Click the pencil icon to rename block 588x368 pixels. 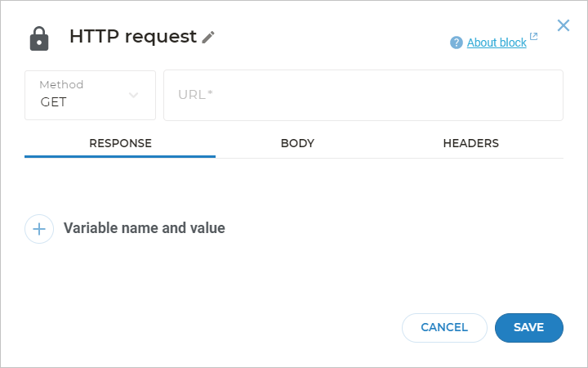click(x=208, y=37)
